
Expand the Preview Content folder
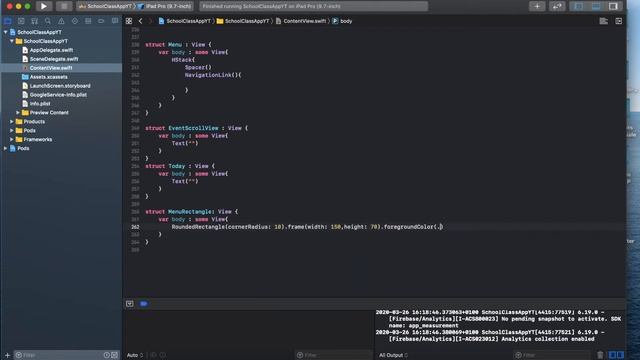click(18, 113)
